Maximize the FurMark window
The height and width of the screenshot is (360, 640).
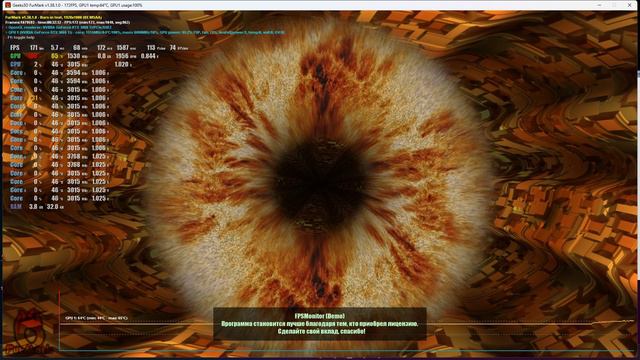click(614, 5)
